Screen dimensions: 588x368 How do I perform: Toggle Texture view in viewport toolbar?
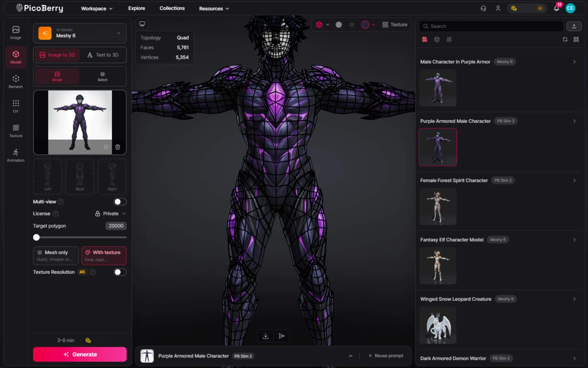point(395,25)
